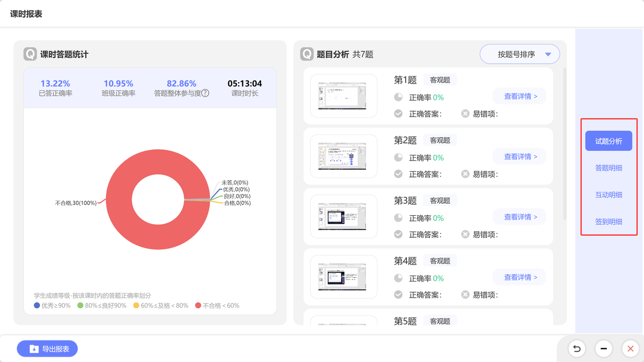The height and width of the screenshot is (362, 644).
Task: Open the 签到明细 tab
Action: (x=609, y=221)
